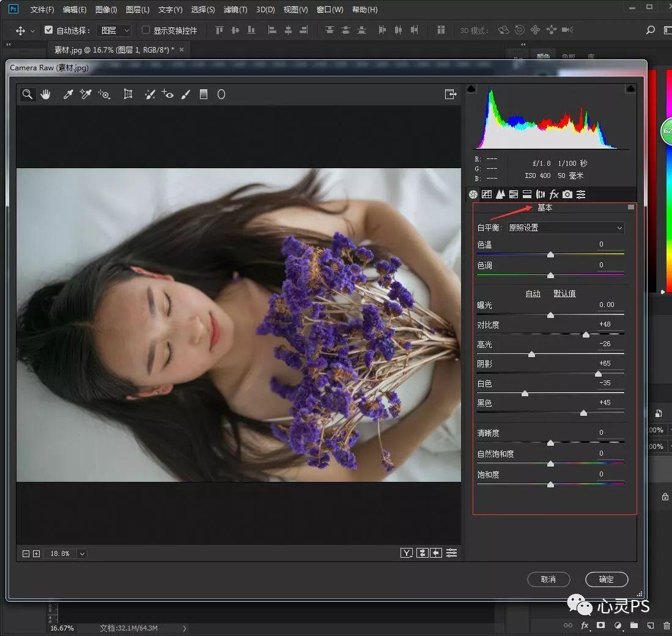The height and width of the screenshot is (636, 672).
Task: Choose the Red Eye Removal tool
Action: (168, 94)
